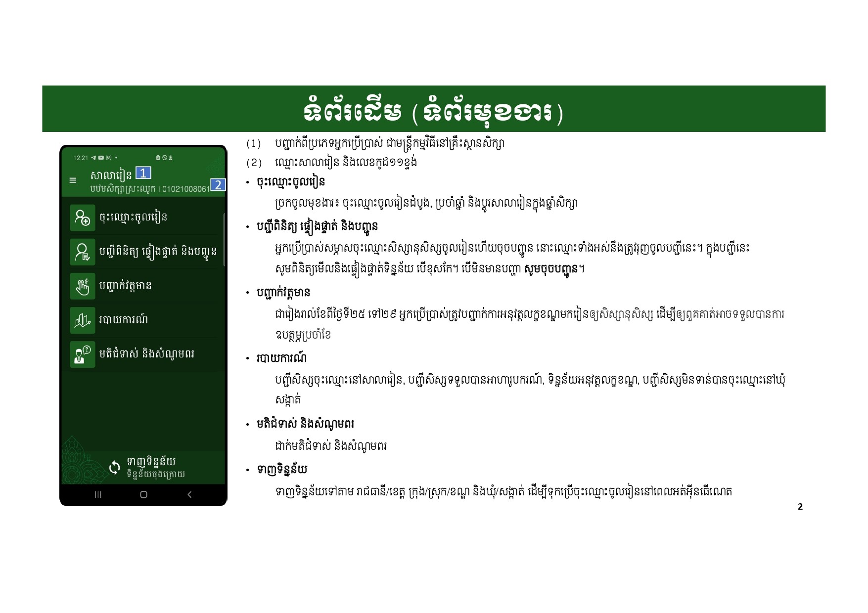Screen dimensions: 868x613
Task: Click the bold heading ចុះឈ្មោះចូលរៀន in the description list
Action: [291, 182]
